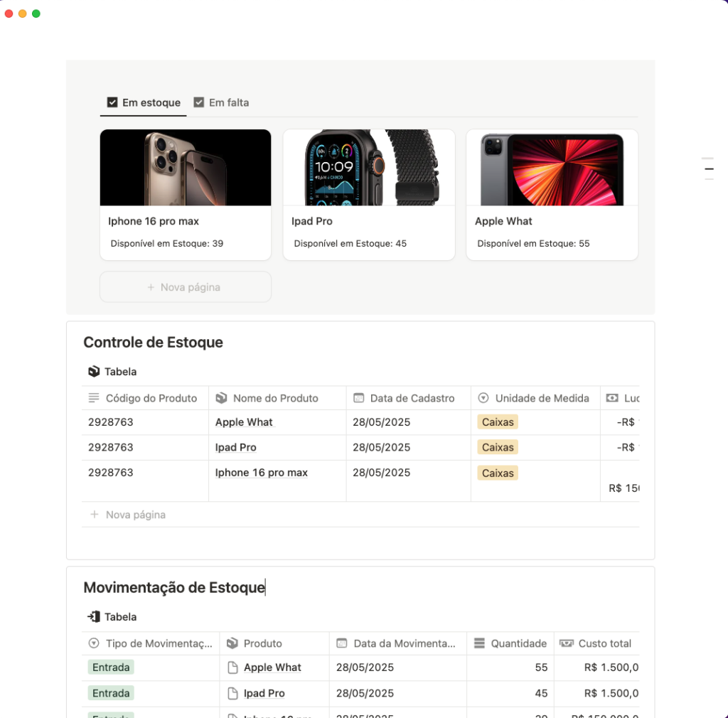
Task: Click the Ipad Pro gallery card title
Action: click(312, 221)
